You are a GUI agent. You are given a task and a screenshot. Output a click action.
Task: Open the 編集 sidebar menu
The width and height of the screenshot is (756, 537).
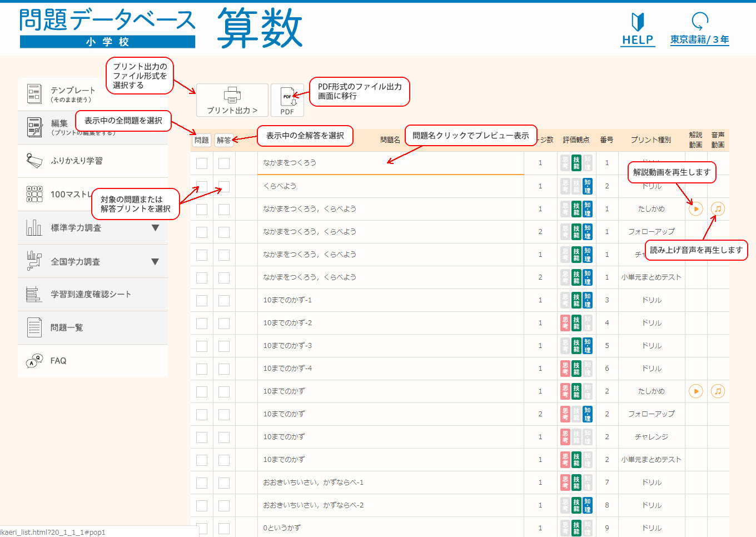[93, 127]
